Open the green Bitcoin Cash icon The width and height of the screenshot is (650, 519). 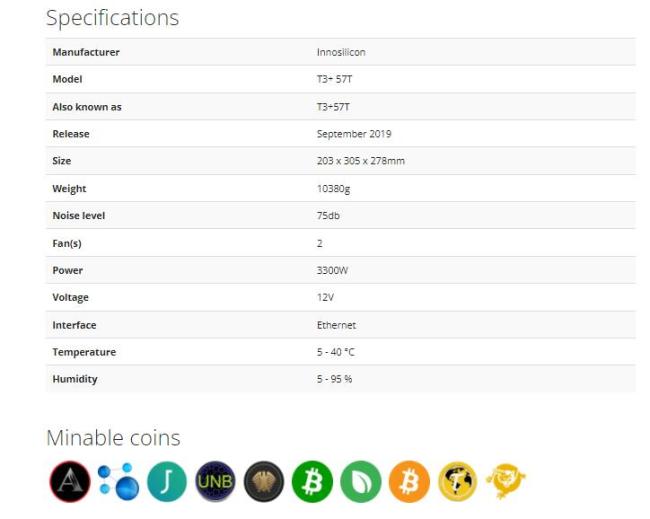(x=312, y=481)
